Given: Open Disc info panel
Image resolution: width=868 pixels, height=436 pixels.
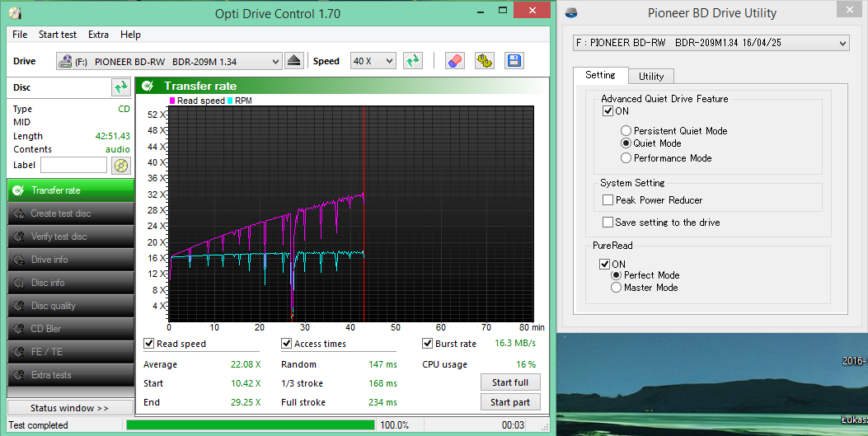Looking at the screenshot, I should coord(71,283).
